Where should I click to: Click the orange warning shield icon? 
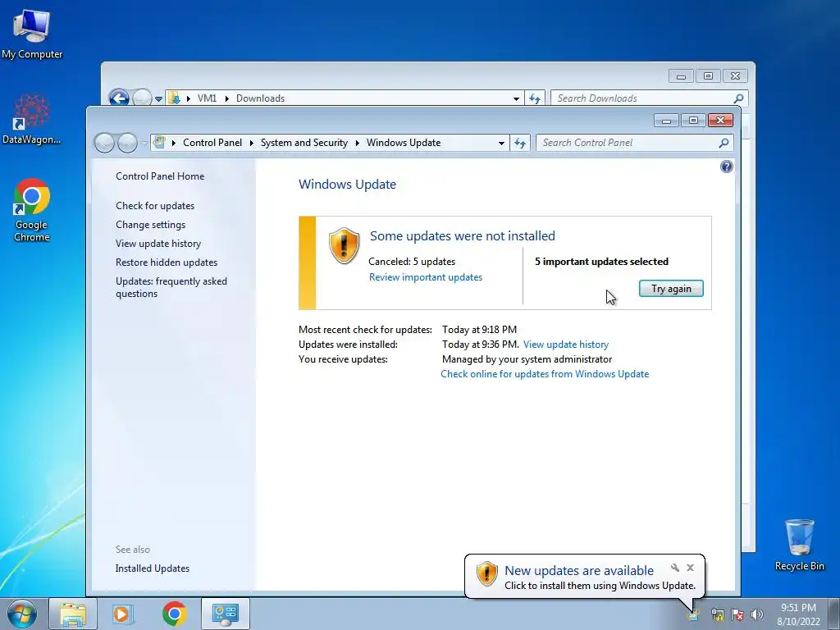coord(344,246)
